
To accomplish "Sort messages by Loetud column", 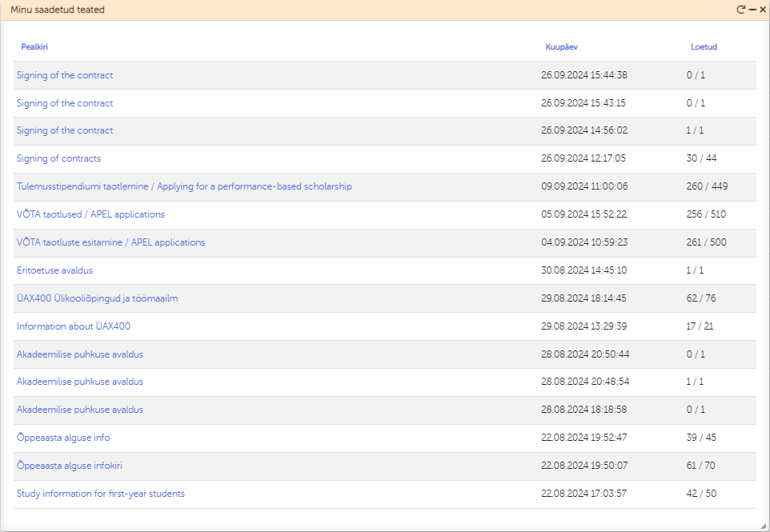I will pos(704,47).
